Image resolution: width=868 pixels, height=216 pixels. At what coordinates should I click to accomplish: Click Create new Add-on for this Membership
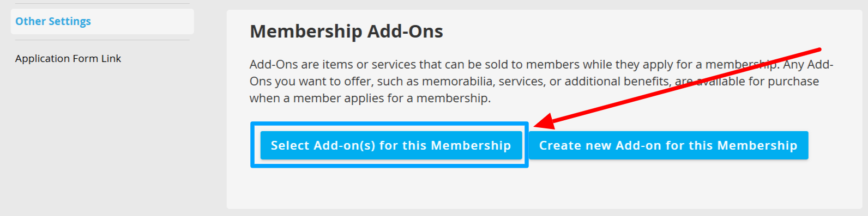(x=668, y=145)
